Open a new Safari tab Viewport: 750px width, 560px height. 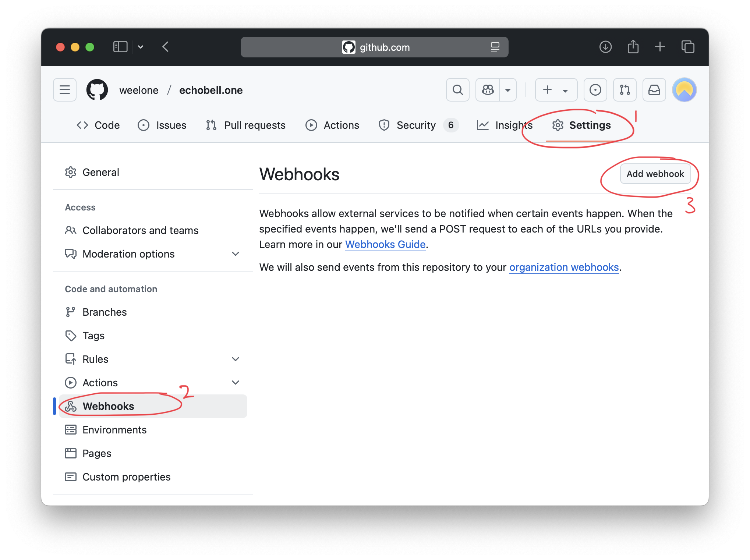click(x=660, y=47)
